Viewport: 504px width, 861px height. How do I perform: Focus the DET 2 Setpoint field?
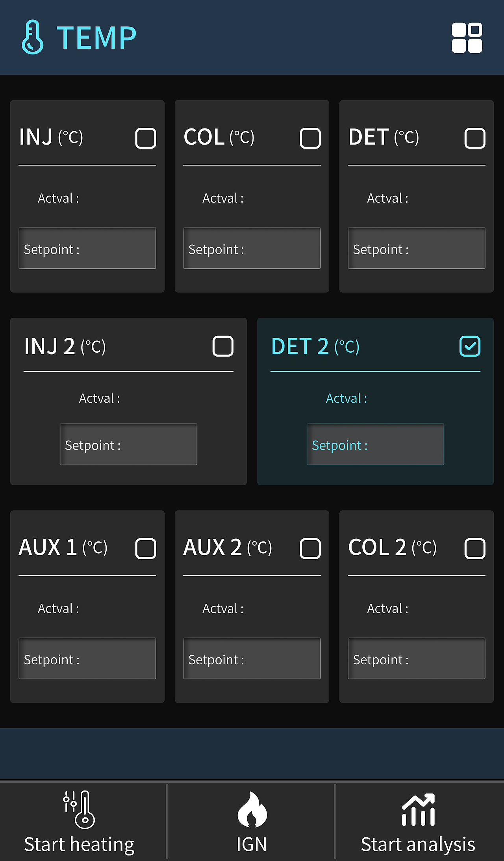(375, 444)
